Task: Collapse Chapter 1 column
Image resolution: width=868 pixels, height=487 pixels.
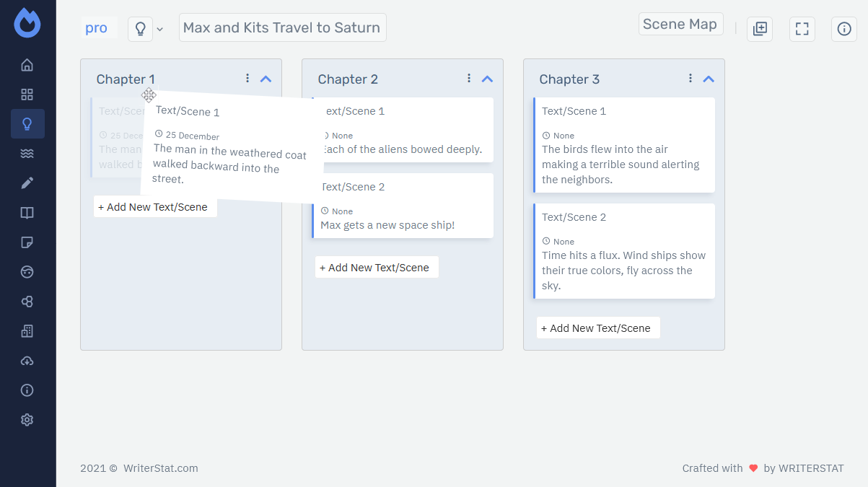Action: pyautogui.click(x=266, y=79)
